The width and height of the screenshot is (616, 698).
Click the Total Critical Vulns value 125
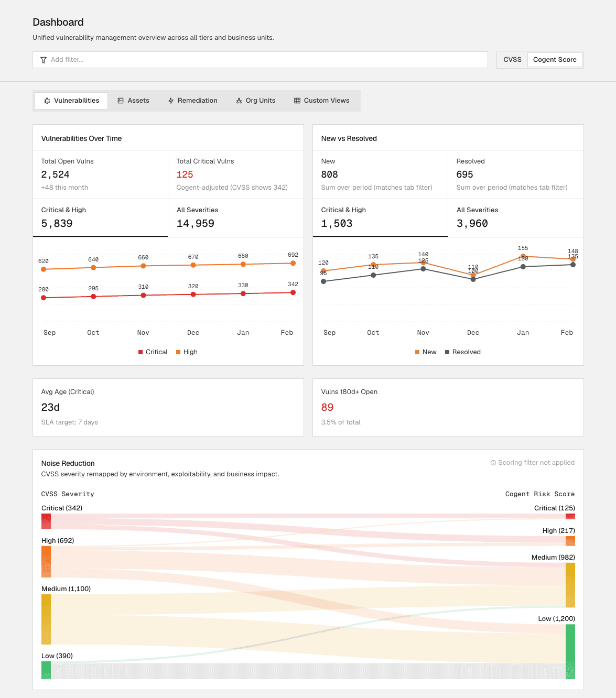pyautogui.click(x=185, y=174)
